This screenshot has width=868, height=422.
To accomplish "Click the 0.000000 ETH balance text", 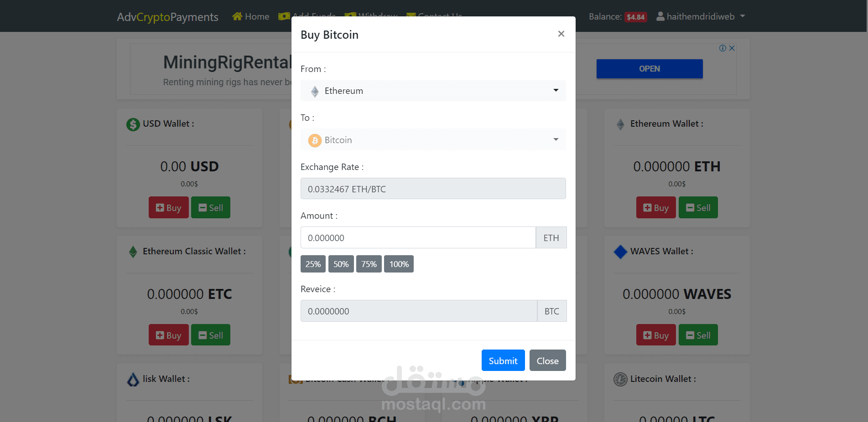I will pyautogui.click(x=677, y=166).
